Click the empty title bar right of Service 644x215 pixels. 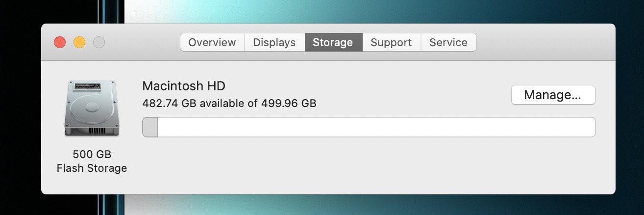click(544, 42)
